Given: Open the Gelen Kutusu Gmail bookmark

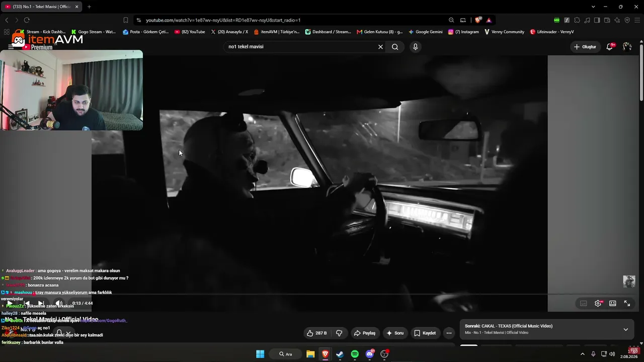Looking at the screenshot, I should [x=380, y=32].
